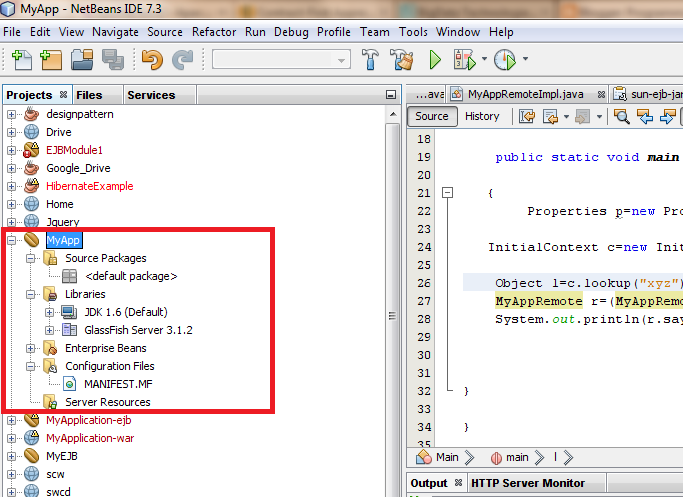Click the Build Project hammer icon
This screenshot has width=683, height=497.
pos(370,60)
